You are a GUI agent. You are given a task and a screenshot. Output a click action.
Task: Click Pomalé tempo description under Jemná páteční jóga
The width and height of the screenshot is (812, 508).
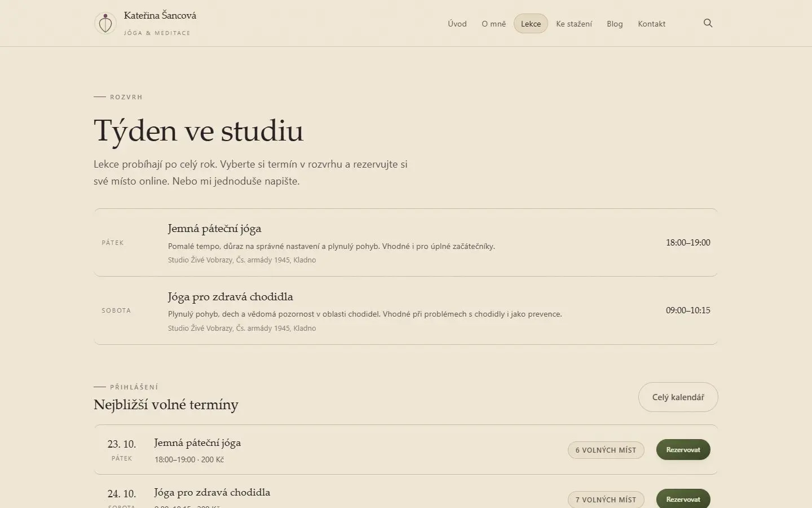(x=332, y=246)
